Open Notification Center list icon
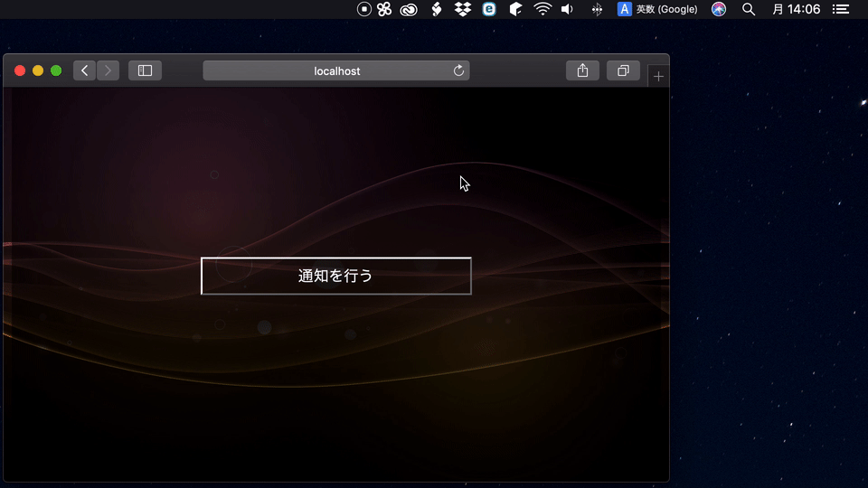This screenshot has height=488, width=868. tap(841, 9)
